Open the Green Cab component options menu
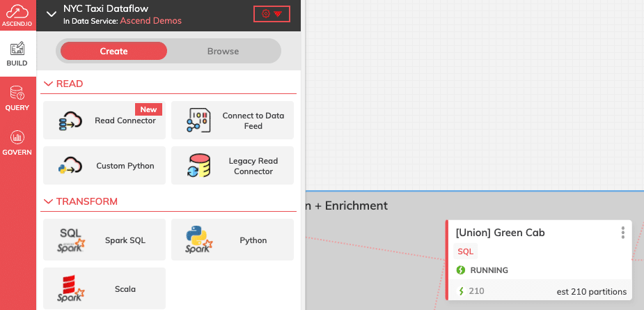The width and height of the screenshot is (644, 310). click(622, 233)
